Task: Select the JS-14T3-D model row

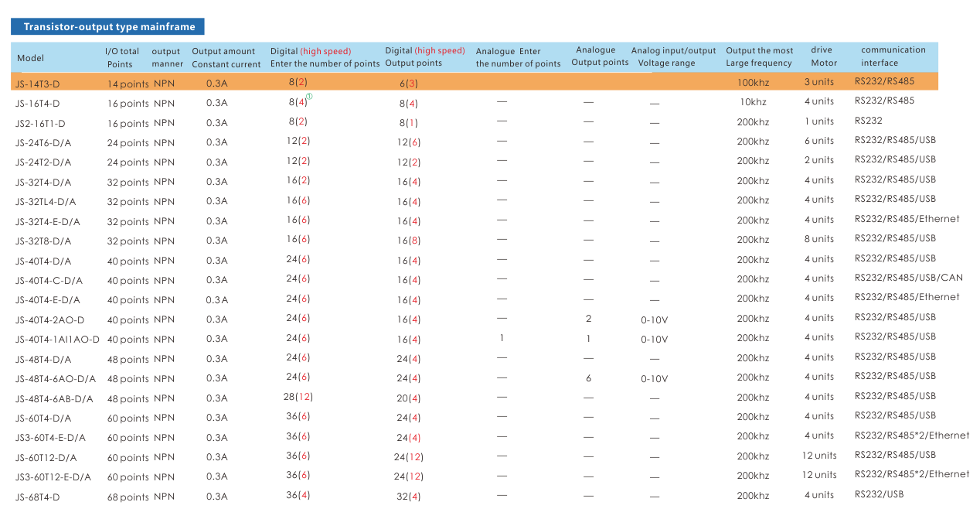Action: click(475, 83)
